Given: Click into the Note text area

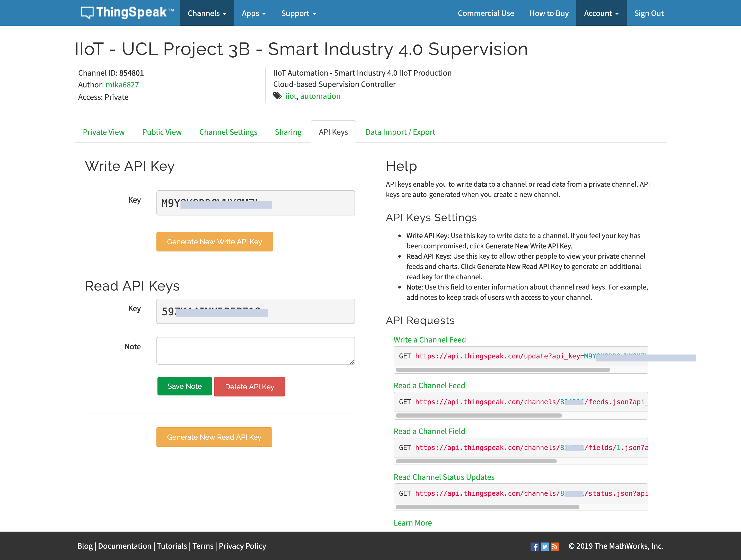Looking at the screenshot, I should point(255,351).
